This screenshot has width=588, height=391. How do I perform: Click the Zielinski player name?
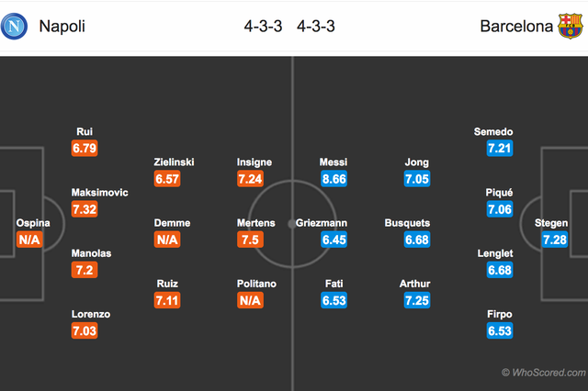[x=174, y=162]
